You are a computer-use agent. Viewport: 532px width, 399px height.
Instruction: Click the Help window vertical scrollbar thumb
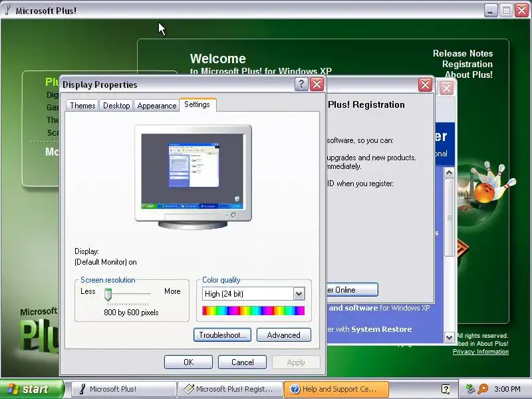(x=449, y=217)
